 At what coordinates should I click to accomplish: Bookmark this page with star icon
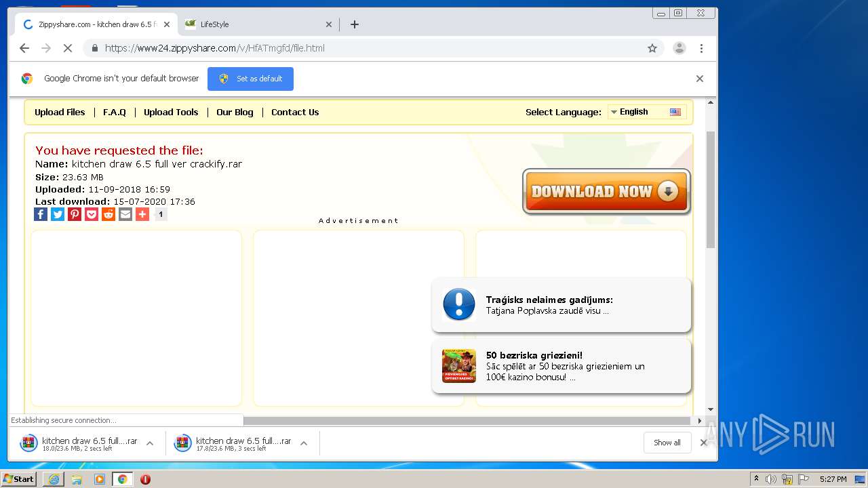tap(652, 48)
